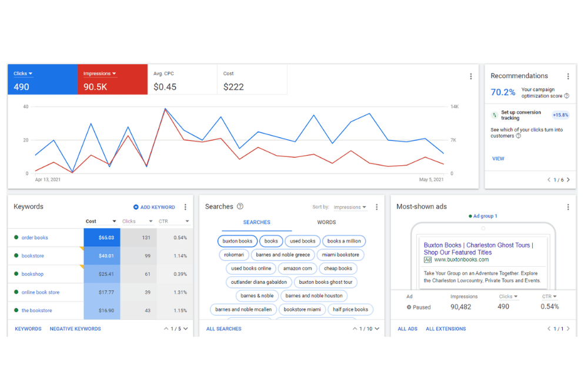The width and height of the screenshot is (588, 392).
Task: Open Recommendations panel more options menu
Action: coord(568,76)
